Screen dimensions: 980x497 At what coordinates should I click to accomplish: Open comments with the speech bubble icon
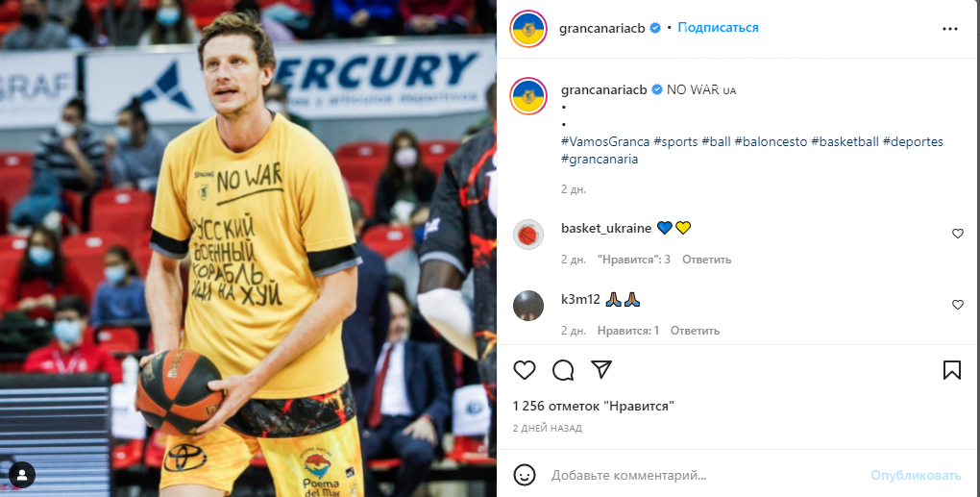(563, 370)
